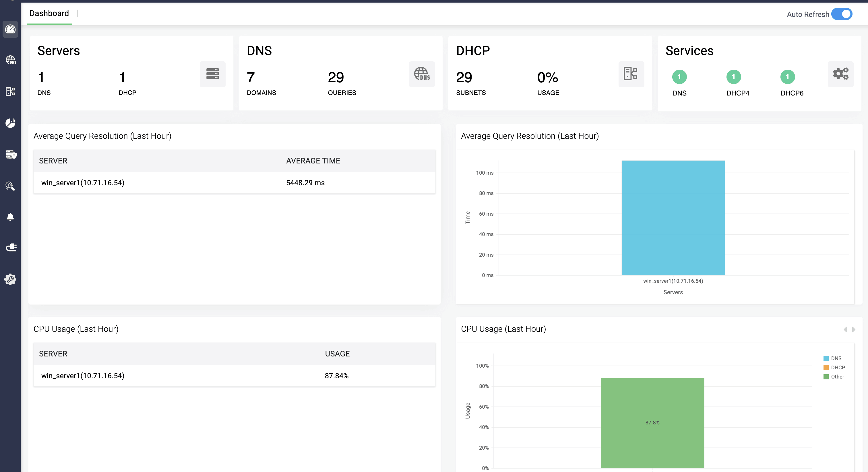This screenshot has height=472, width=868.
Task: Go to next CPU Usage chart arrow
Action: (x=854, y=329)
